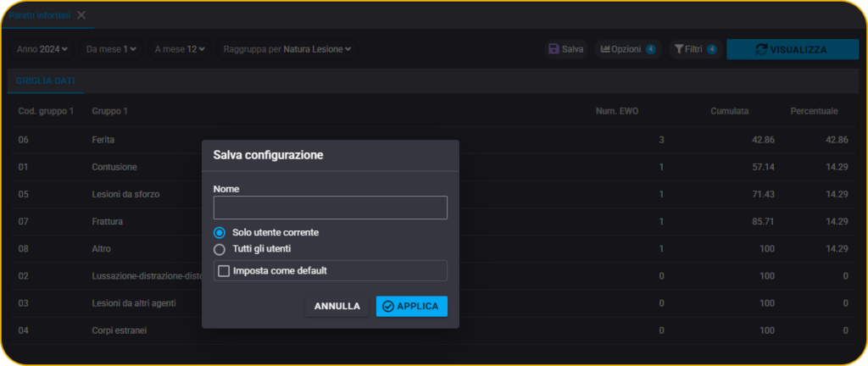
Task: Open the GRIGLIA DATI tab
Action: coord(46,81)
